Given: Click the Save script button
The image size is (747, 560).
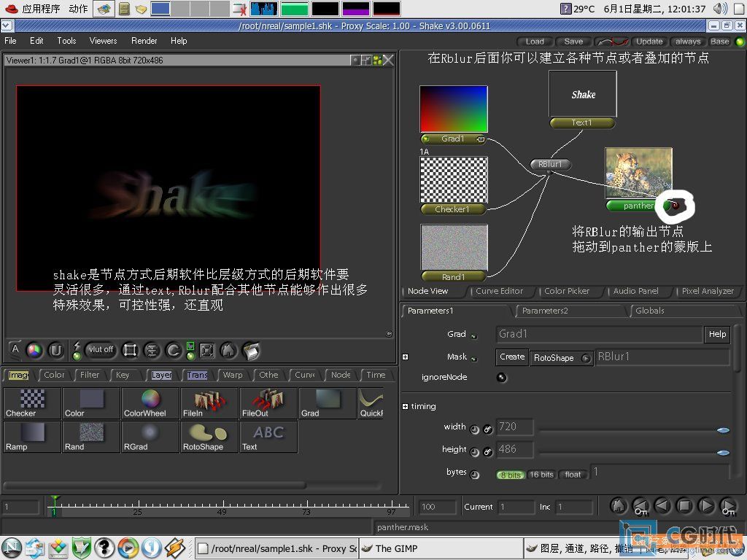Looking at the screenshot, I should pos(573,42).
